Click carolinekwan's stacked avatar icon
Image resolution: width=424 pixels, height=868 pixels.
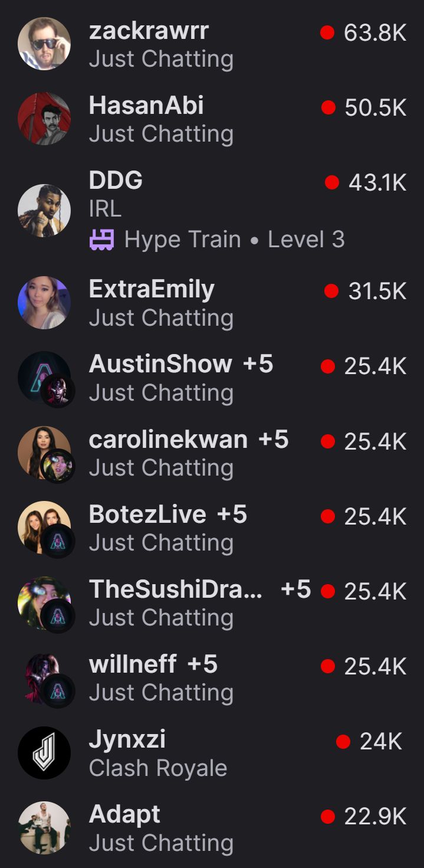tap(46, 454)
